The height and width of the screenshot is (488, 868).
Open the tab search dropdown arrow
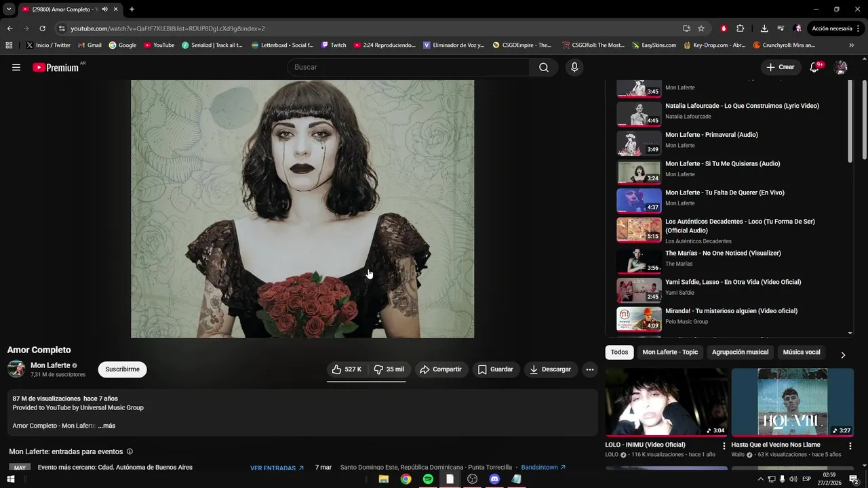(x=9, y=9)
